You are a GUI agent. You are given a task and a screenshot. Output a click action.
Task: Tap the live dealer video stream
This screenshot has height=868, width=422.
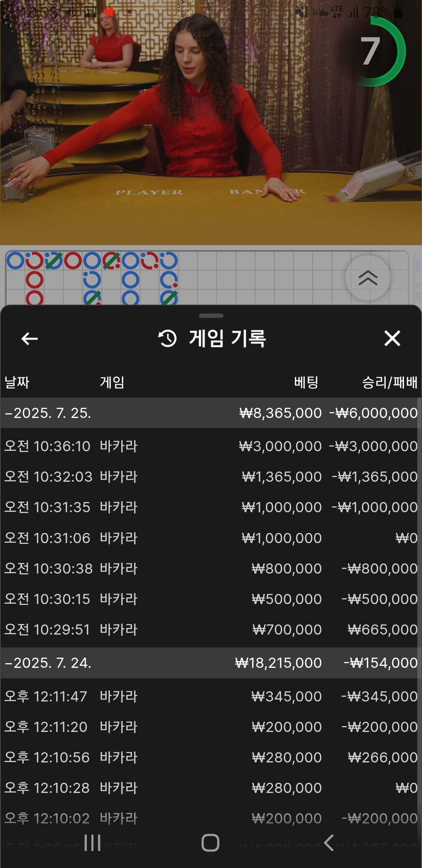point(211,123)
